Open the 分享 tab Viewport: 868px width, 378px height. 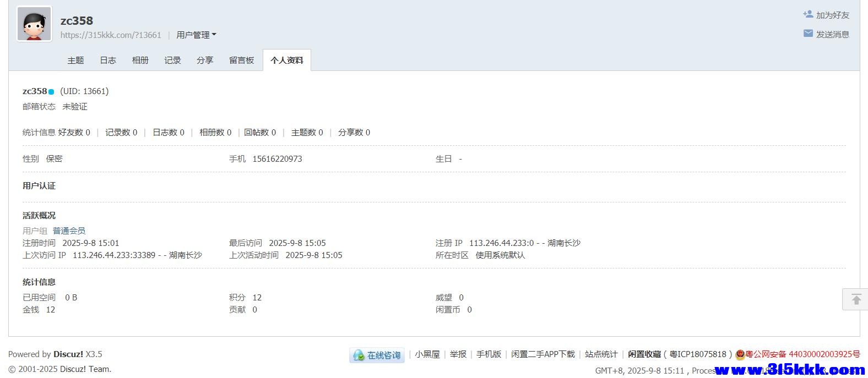pos(205,61)
